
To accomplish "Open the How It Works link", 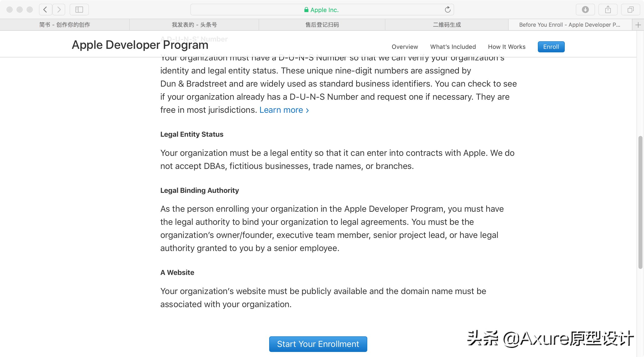I will 507,47.
